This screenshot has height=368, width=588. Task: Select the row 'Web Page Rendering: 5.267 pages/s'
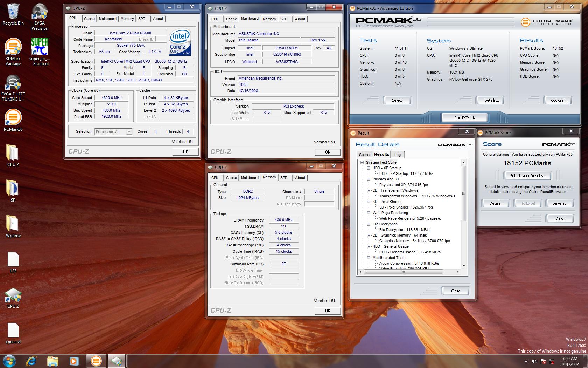tap(410, 219)
